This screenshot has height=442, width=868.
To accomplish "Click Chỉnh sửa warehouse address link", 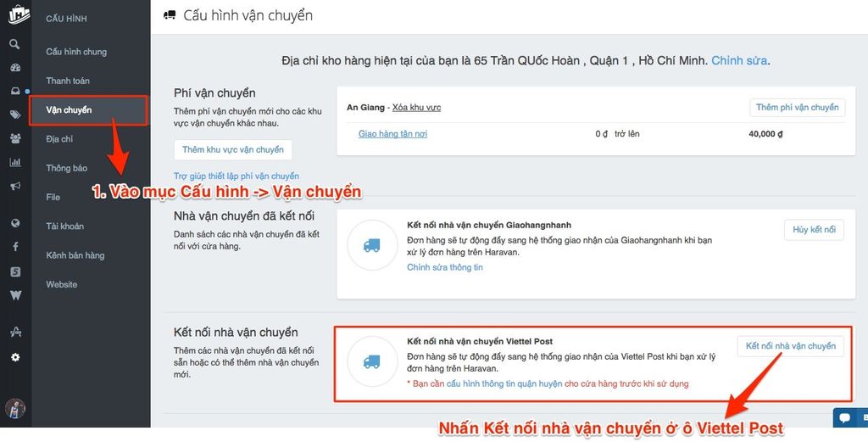I will tap(739, 60).
